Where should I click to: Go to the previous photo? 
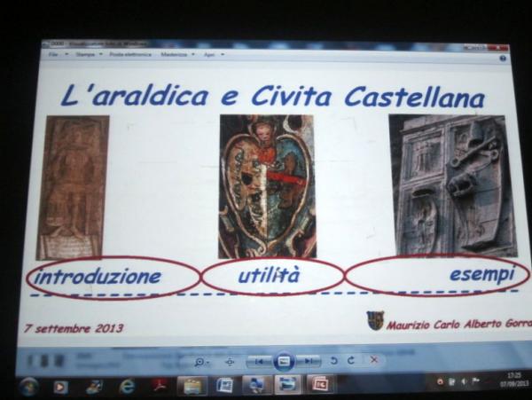point(260,362)
